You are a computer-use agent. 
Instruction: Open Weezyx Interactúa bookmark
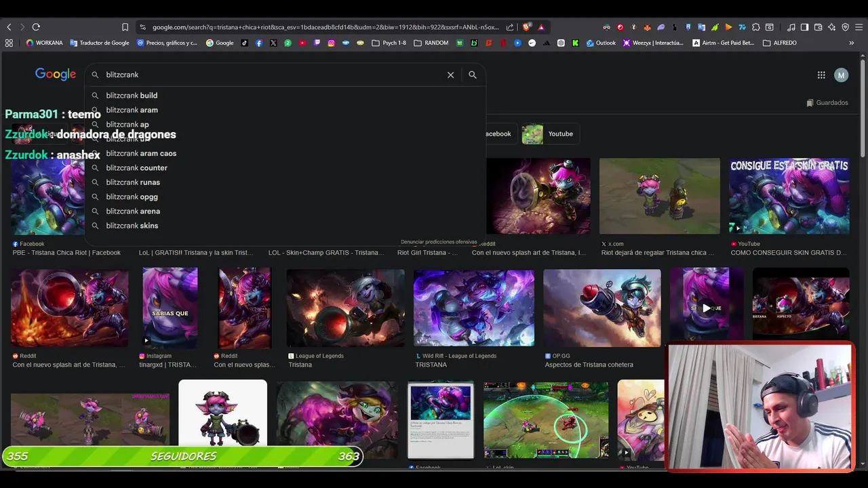tap(653, 43)
